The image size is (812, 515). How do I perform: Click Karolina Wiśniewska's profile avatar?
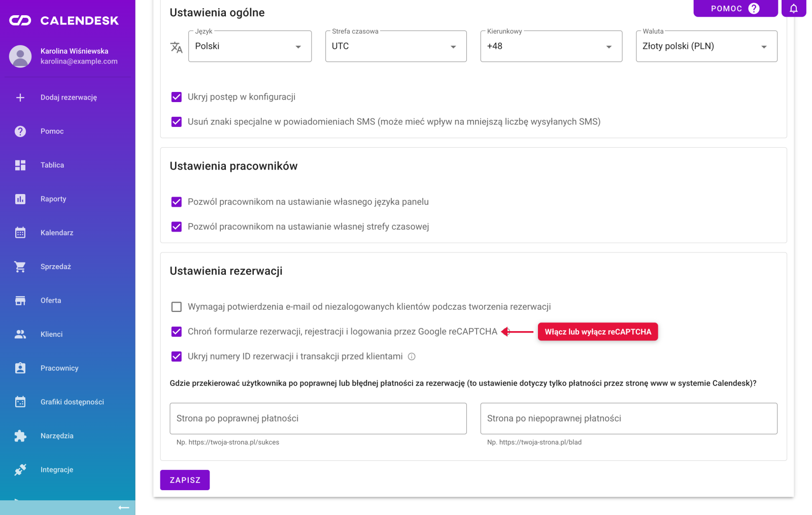coord(20,56)
